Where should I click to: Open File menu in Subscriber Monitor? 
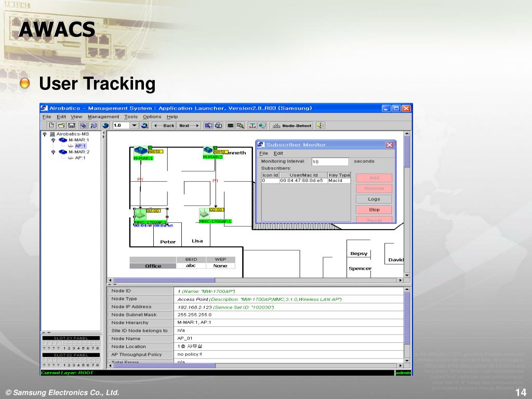(263, 153)
